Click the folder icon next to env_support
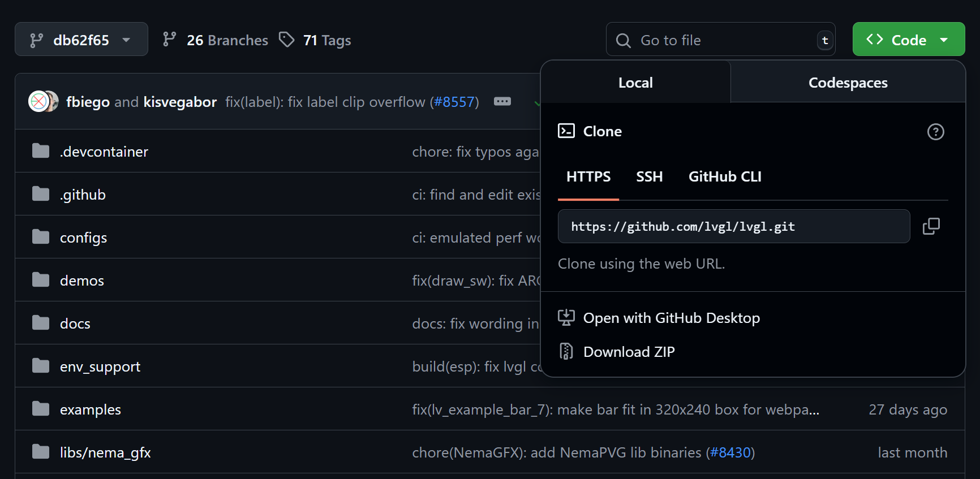980x479 pixels. (41, 366)
